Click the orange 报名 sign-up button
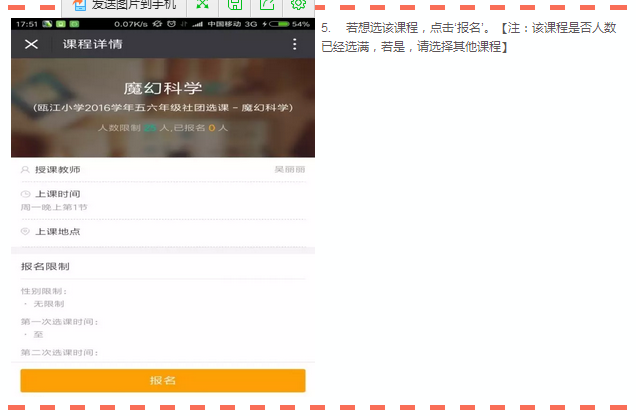Image resolution: width=636 pixels, height=416 pixels. click(x=163, y=380)
